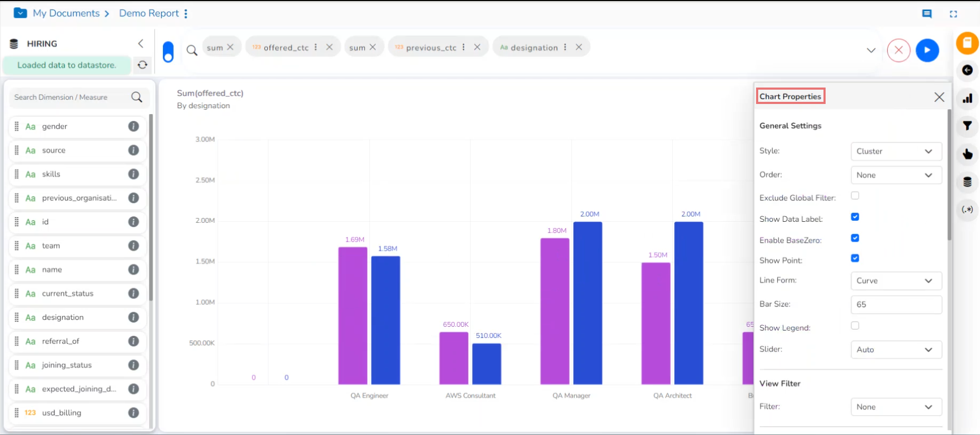This screenshot has height=435, width=980.
Task: Toggle Exclude Global Filter checkbox
Action: pos(855,196)
